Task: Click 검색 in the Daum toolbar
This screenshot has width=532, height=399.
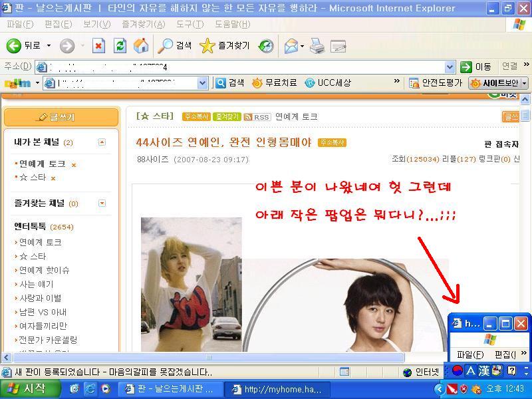Action: 229,82
